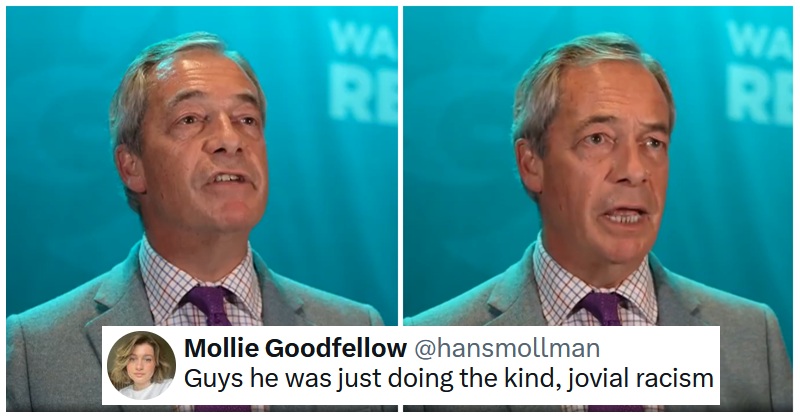
Task: Click the white divider between the photos
Action: click(400, 160)
